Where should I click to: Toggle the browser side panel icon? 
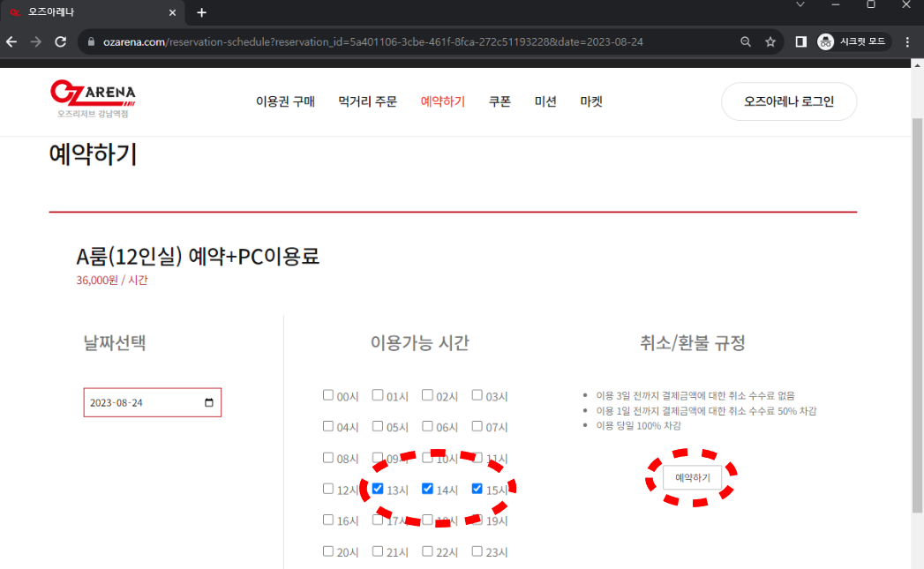point(801,41)
